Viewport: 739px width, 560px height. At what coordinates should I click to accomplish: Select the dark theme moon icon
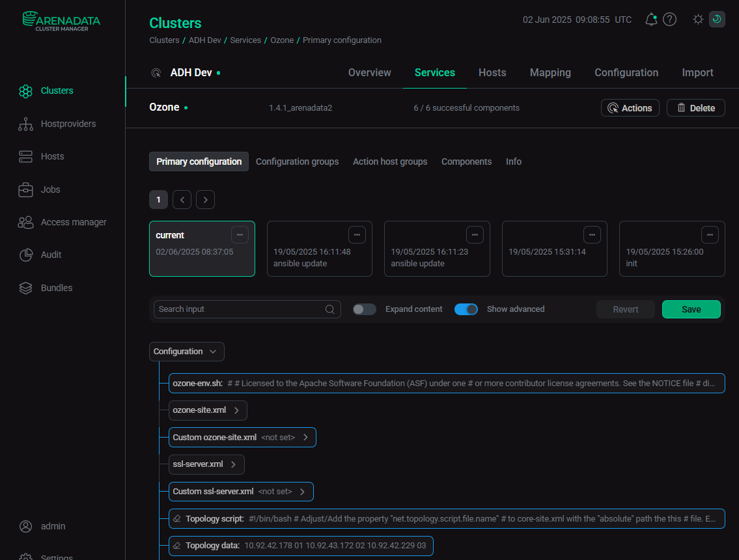click(717, 20)
